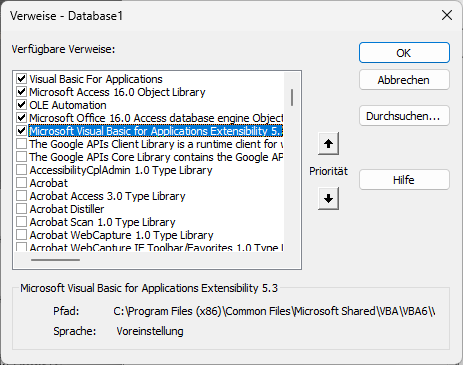Click vertical scrollbar thumb of references list
Image resolution: width=463 pixels, height=365 pixels.
(x=292, y=97)
